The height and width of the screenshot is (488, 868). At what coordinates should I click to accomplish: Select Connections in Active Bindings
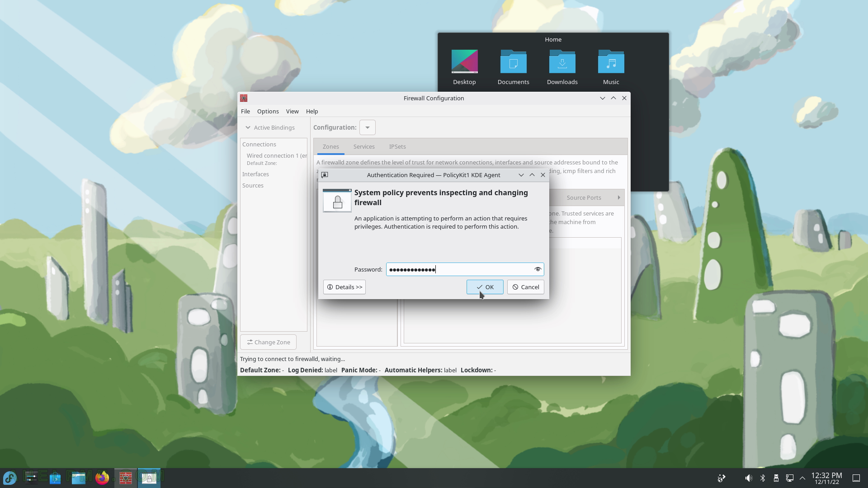[x=259, y=144]
